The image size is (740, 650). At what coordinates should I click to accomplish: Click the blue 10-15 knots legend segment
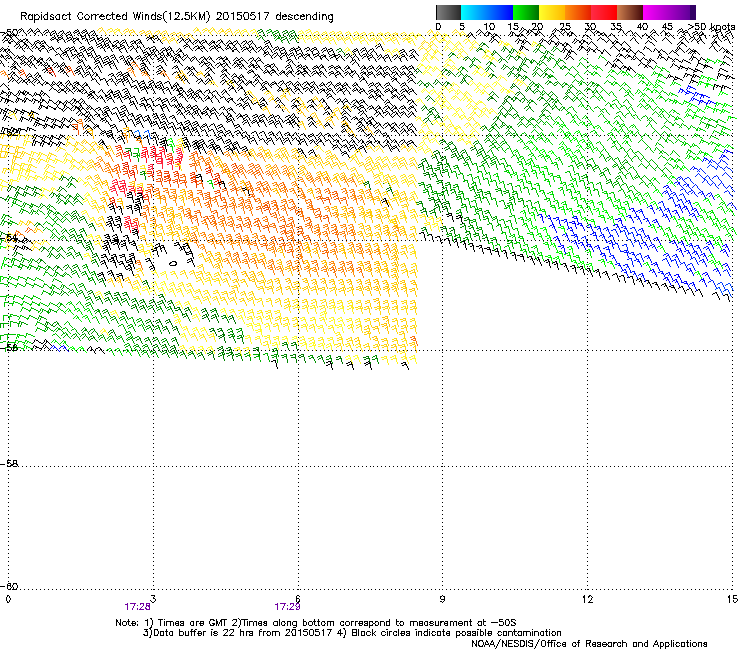point(500,12)
